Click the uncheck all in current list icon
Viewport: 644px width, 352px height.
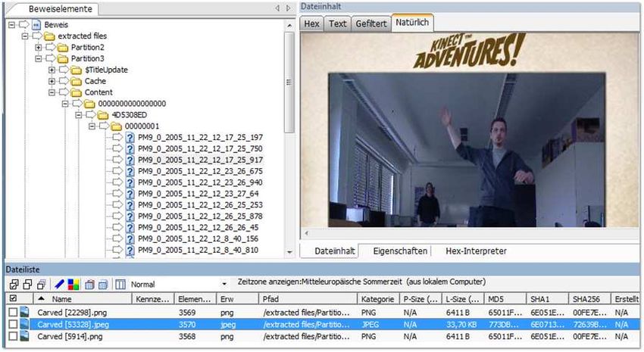click(41, 284)
